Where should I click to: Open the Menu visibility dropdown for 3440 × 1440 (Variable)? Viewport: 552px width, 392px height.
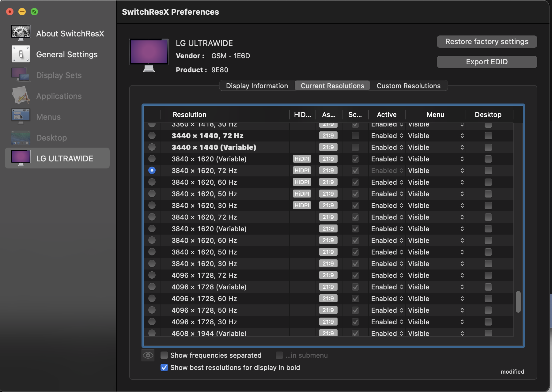coord(435,147)
